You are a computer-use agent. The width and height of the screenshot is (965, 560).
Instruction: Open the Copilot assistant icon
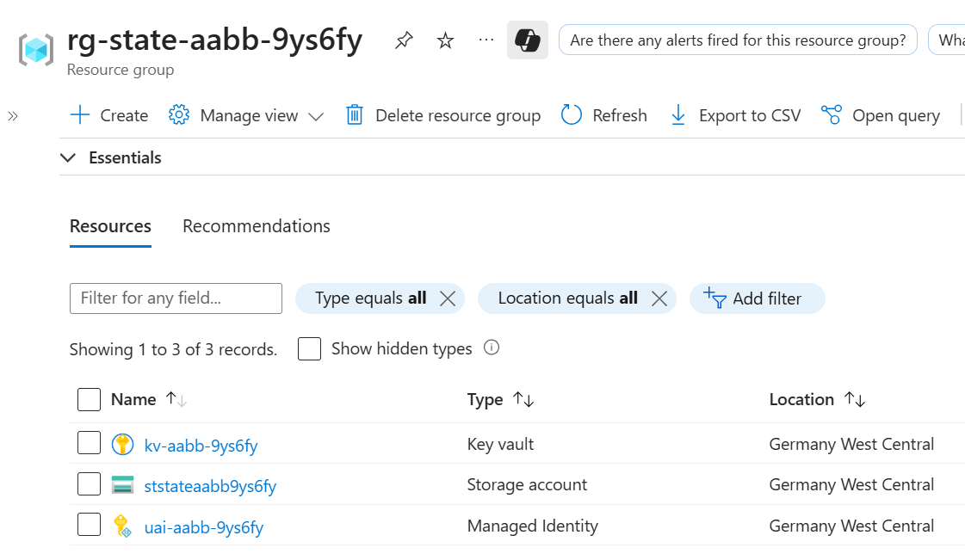tap(527, 40)
